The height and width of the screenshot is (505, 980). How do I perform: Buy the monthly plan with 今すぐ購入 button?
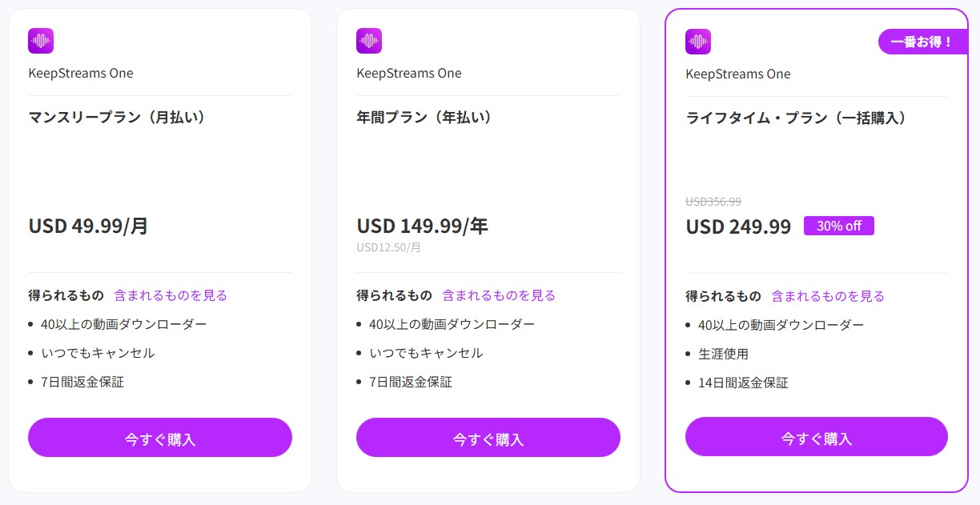pos(160,438)
